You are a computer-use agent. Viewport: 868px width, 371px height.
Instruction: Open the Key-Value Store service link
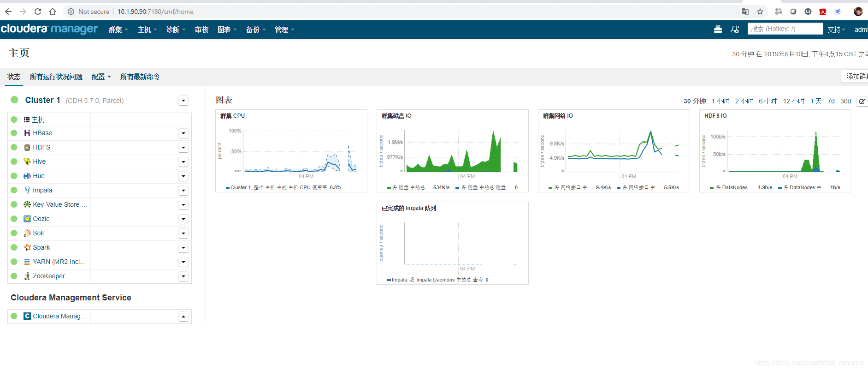click(60, 204)
